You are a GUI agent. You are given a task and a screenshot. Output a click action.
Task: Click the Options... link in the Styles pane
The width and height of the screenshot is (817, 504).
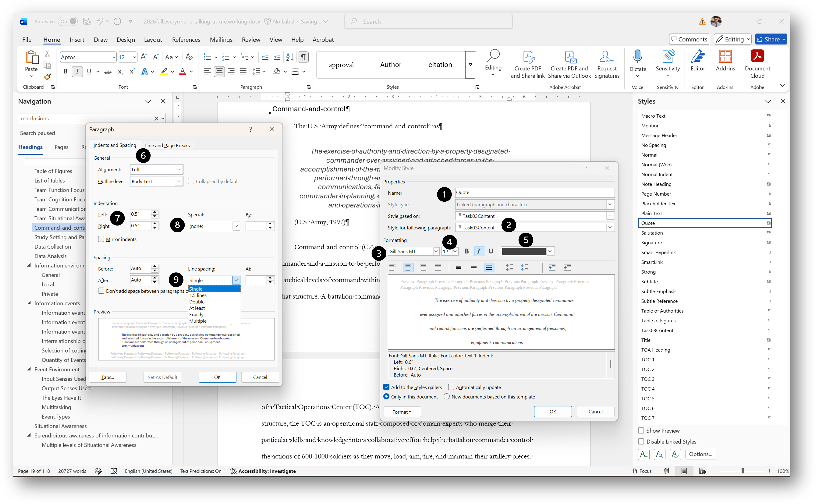point(700,454)
